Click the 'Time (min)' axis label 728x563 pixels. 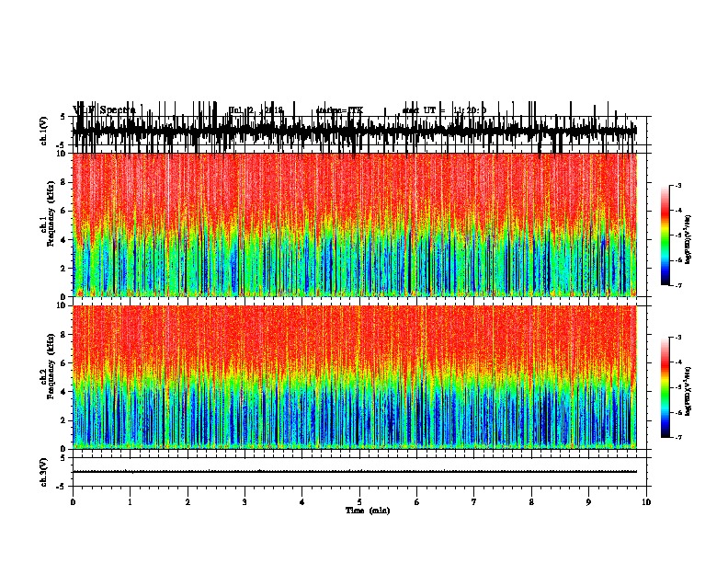(368, 511)
